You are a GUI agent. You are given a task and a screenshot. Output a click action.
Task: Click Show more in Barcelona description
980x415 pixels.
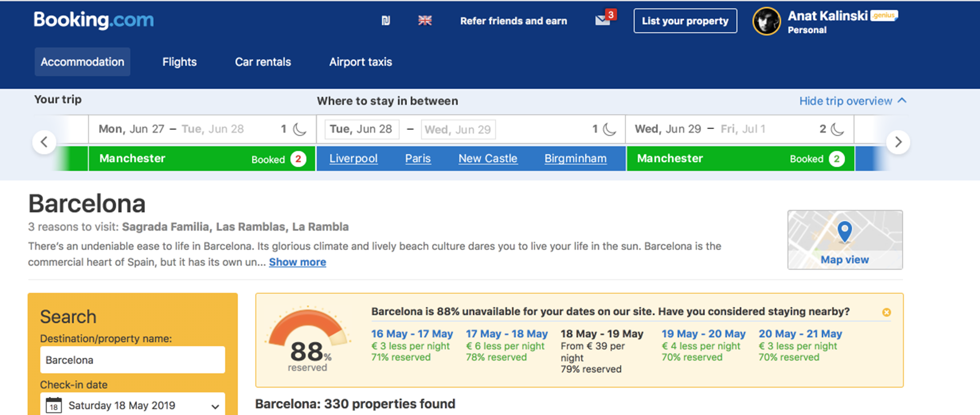pos(297,262)
